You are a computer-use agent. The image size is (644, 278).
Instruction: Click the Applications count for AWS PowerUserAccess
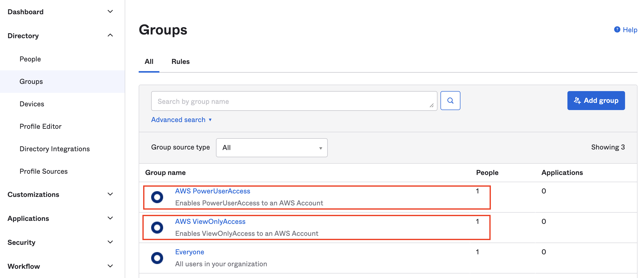[544, 191]
